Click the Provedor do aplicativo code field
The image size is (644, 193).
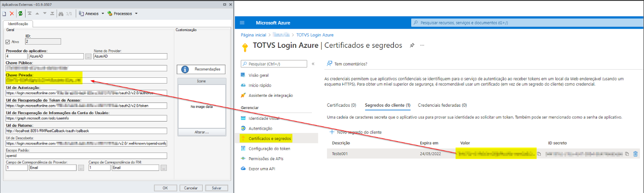(x=17, y=57)
